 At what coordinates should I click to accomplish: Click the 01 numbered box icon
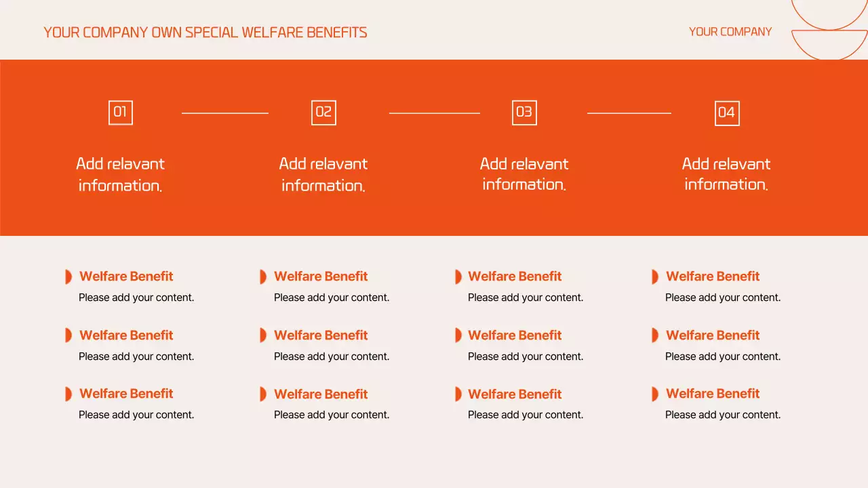pos(121,113)
